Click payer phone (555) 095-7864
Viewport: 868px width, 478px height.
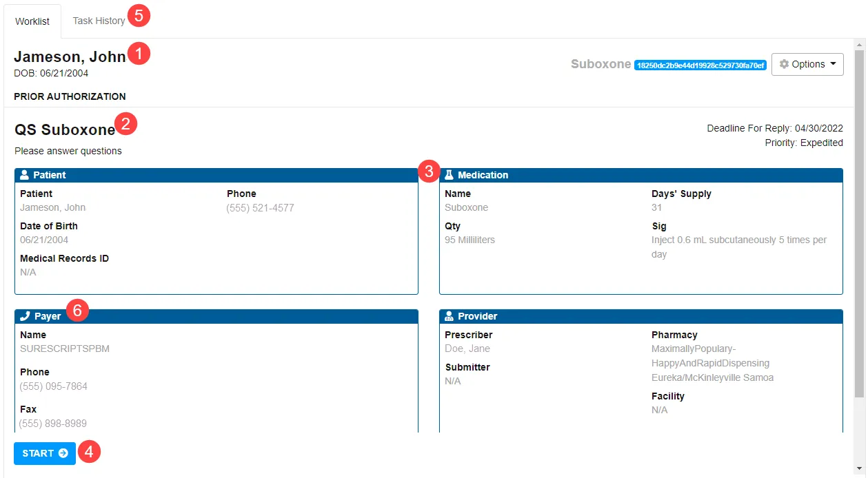54,386
